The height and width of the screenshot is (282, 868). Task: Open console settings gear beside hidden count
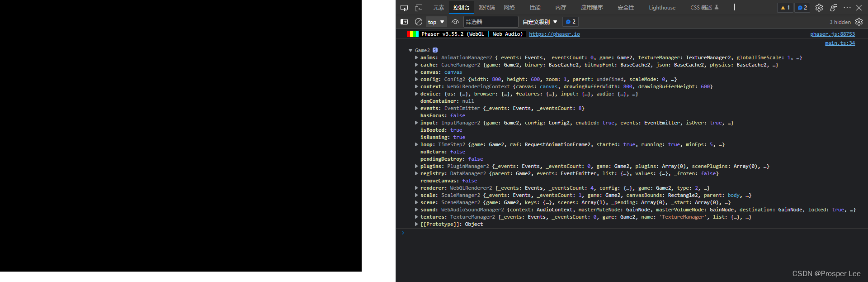click(x=859, y=22)
